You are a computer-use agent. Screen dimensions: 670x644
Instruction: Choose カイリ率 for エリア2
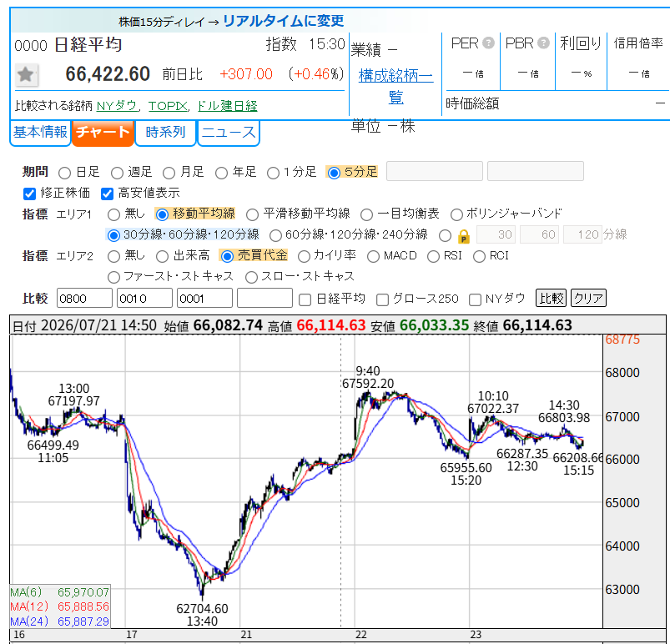point(304,256)
